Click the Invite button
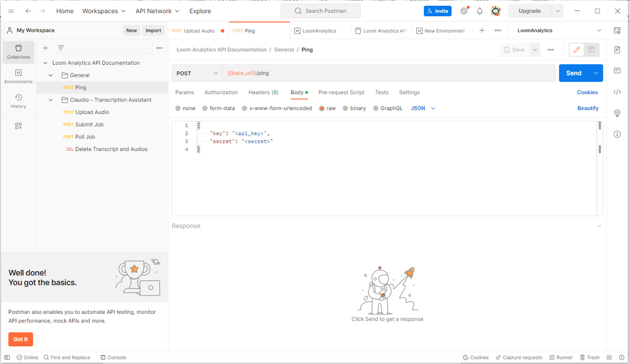Image resolution: width=630 pixels, height=364 pixels. coord(437,11)
